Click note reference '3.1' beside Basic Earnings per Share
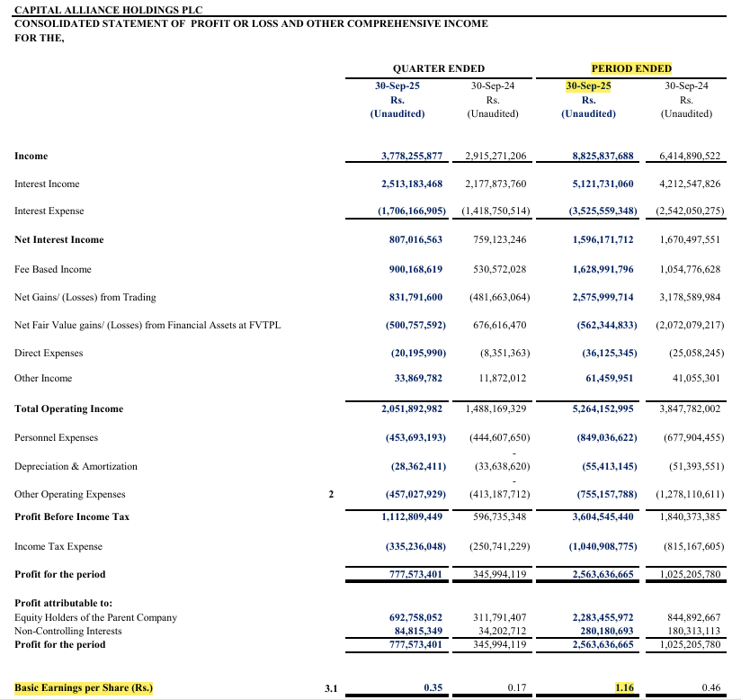The height and width of the screenshot is (700, 741). click(x=331, y=688)
